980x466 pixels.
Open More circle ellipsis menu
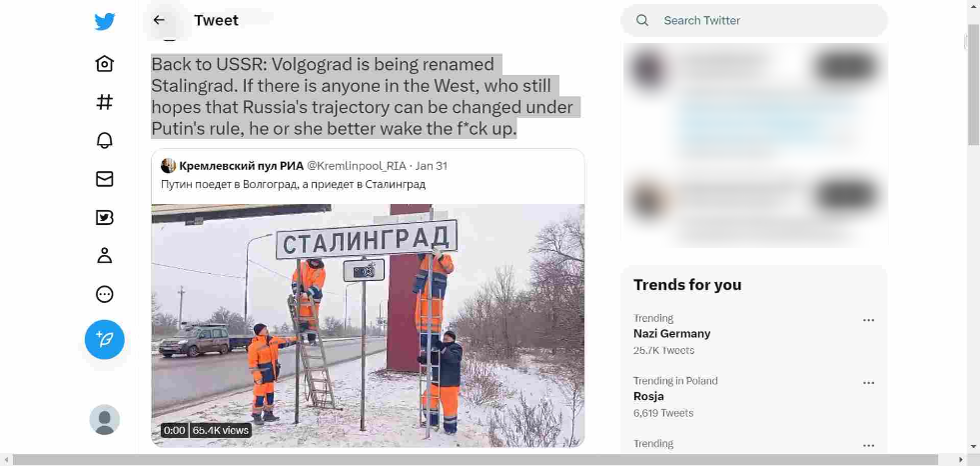(104, 294)
